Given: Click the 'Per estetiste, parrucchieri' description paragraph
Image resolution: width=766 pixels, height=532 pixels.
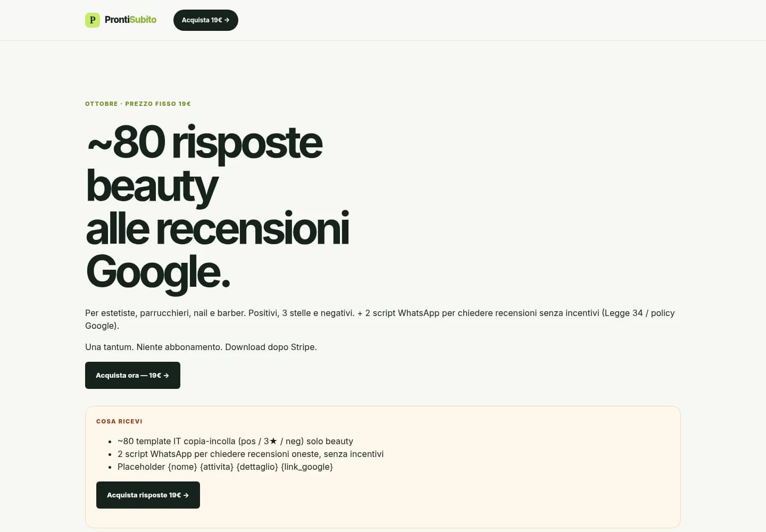Looking at the screenshot, I should pyautogui.click(x=380, y=319).
